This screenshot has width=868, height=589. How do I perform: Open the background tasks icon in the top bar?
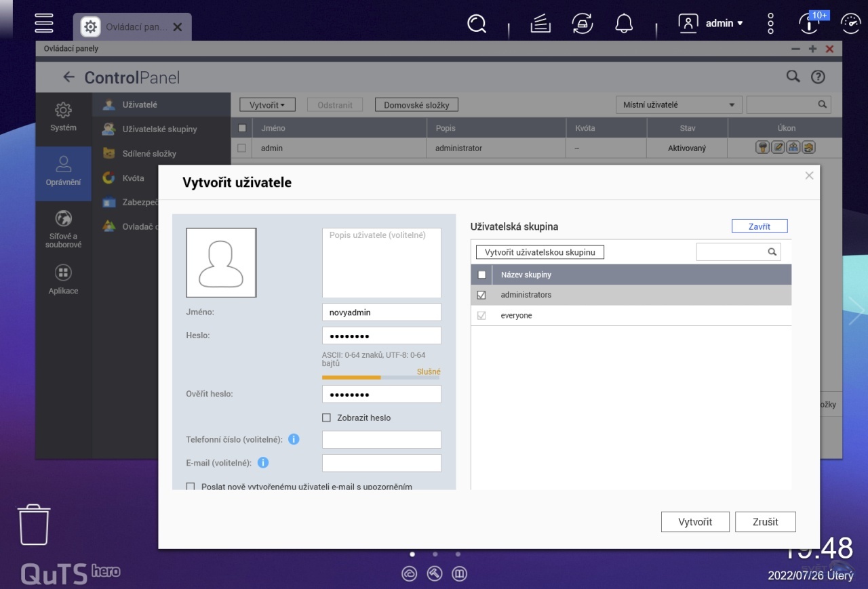(583, 22)
